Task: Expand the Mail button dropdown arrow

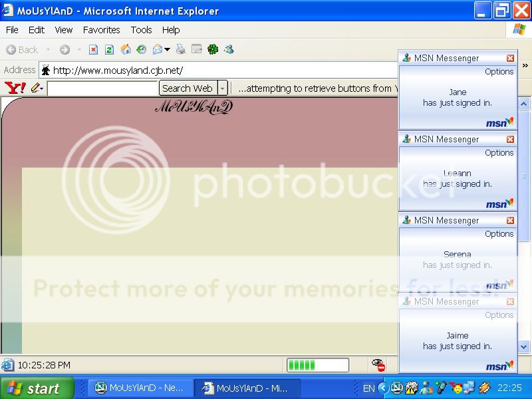Action: 168,50
